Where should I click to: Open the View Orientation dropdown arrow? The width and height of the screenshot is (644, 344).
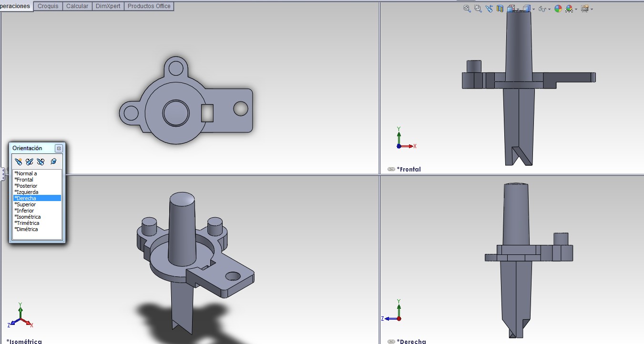click(x=518, y=9)
